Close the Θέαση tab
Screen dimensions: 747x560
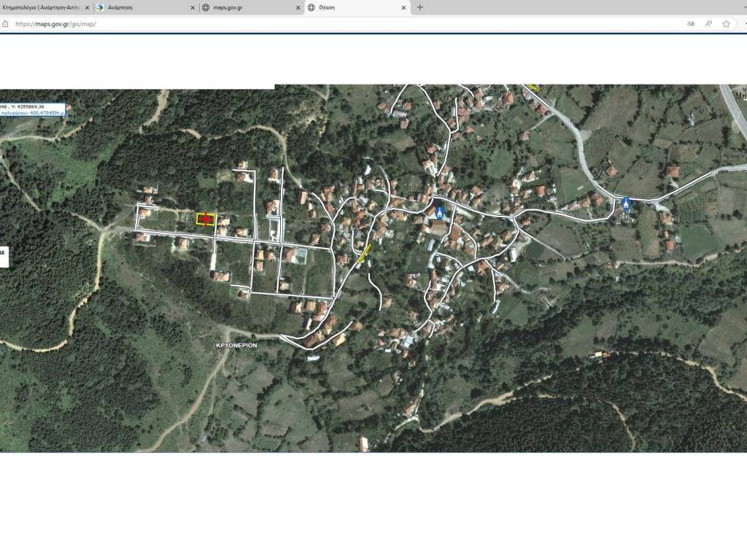point(404,7)
